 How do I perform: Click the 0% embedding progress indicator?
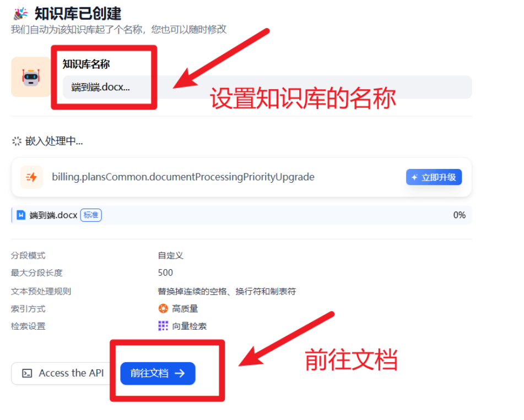click(x=459, y=215)
